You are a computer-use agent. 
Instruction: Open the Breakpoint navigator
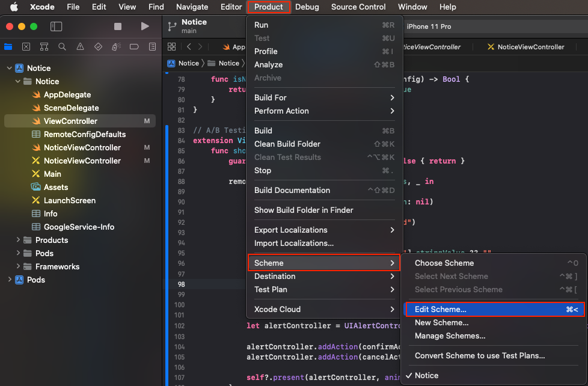(134, 47)
